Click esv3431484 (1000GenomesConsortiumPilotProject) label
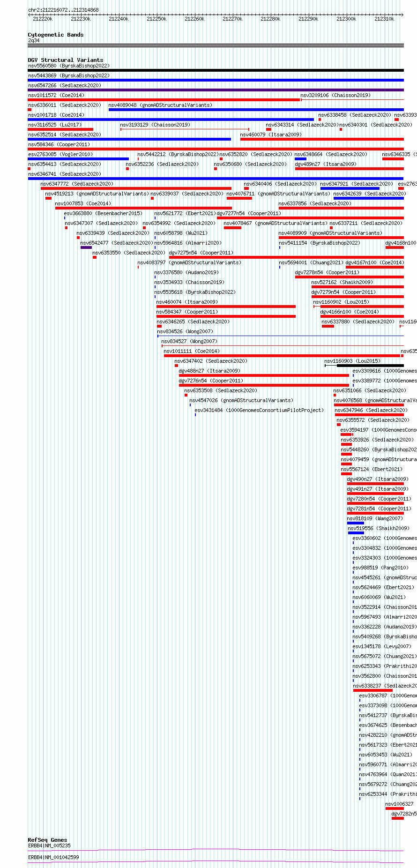Screen dimensions: 417x868 259,410
